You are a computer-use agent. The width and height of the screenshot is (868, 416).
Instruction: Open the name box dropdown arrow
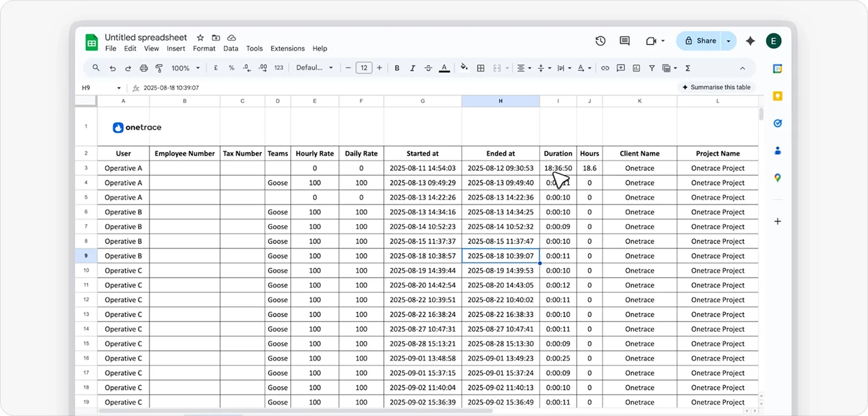(x=119, y=88)
